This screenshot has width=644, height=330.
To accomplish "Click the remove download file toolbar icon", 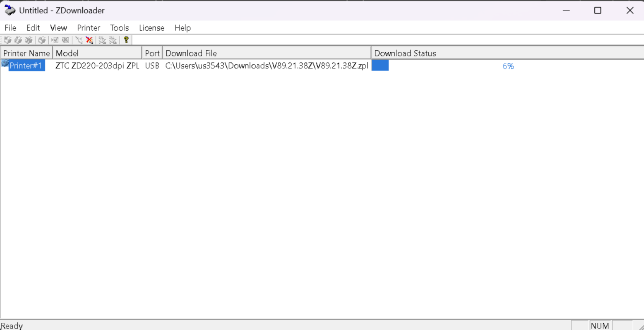I will (66, 40).
